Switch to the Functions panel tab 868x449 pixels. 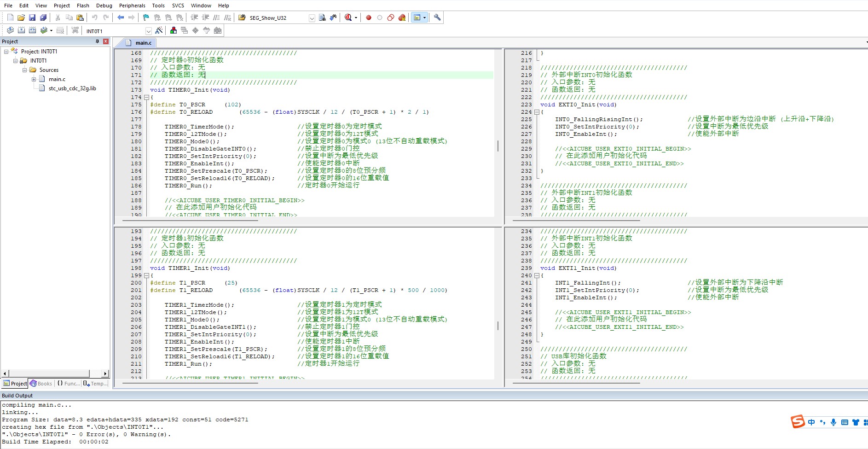(68, 383)
